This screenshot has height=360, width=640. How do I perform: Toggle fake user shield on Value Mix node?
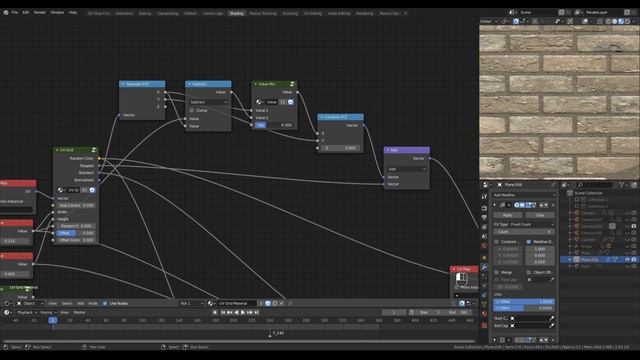pos(291,102)
